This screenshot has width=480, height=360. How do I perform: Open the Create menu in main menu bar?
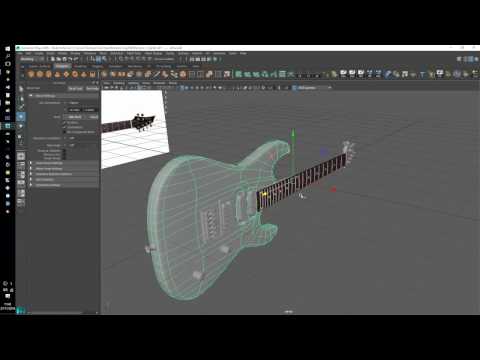tap(39, 53)
